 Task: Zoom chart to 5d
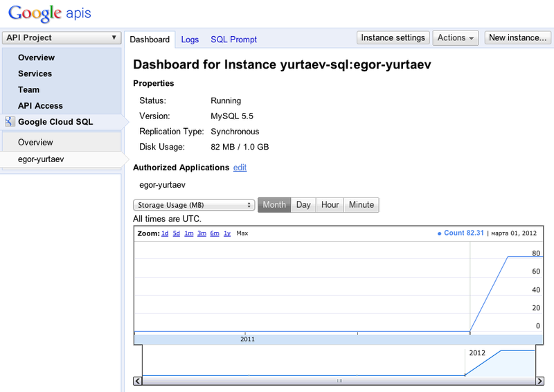[177, 233]
